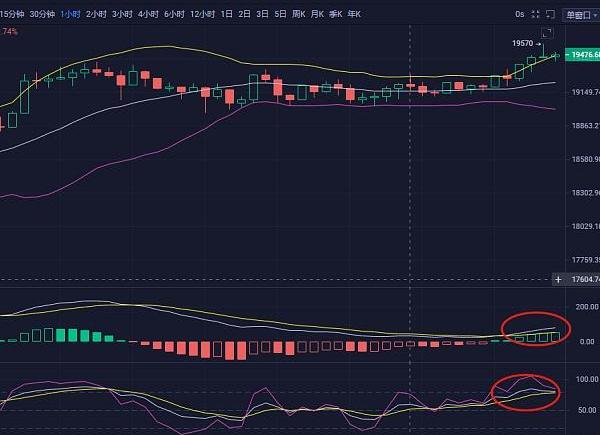Viewport: 600px width, 435px height.
Task: Open the 单窗口 layout dropdown
Action: [x=579, y=14]
